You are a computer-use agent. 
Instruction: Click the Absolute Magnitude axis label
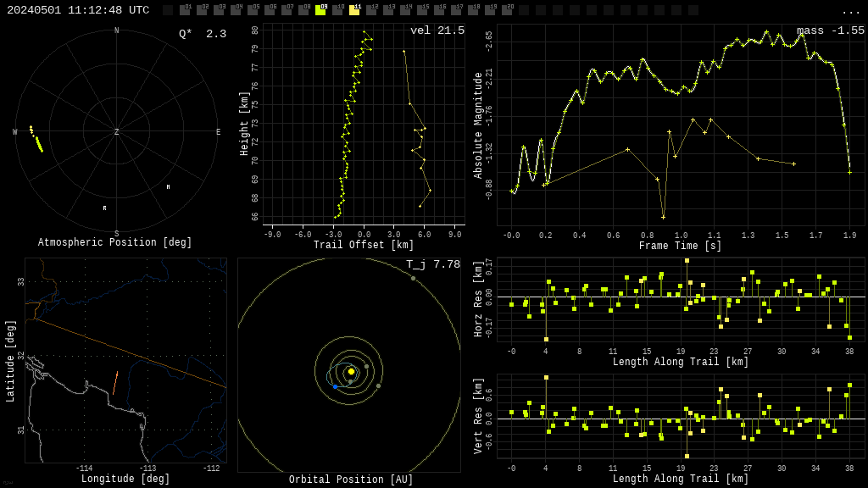pyautogui.click(x=478, y=125)
